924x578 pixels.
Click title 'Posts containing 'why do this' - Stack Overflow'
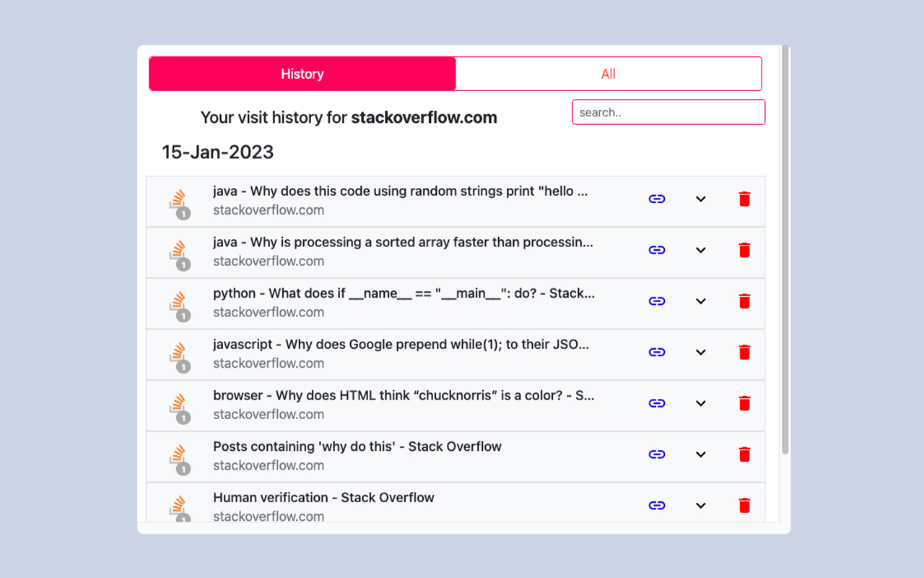coord(357,447)
